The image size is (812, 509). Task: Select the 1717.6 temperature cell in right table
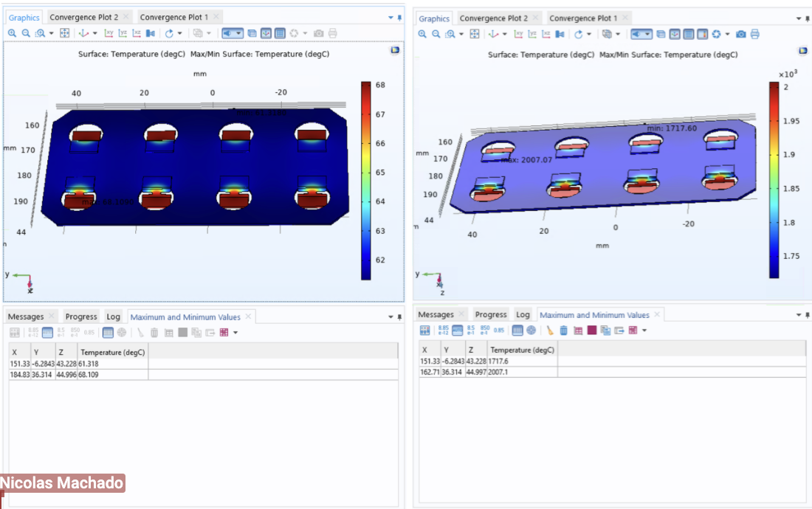[523, 361]
